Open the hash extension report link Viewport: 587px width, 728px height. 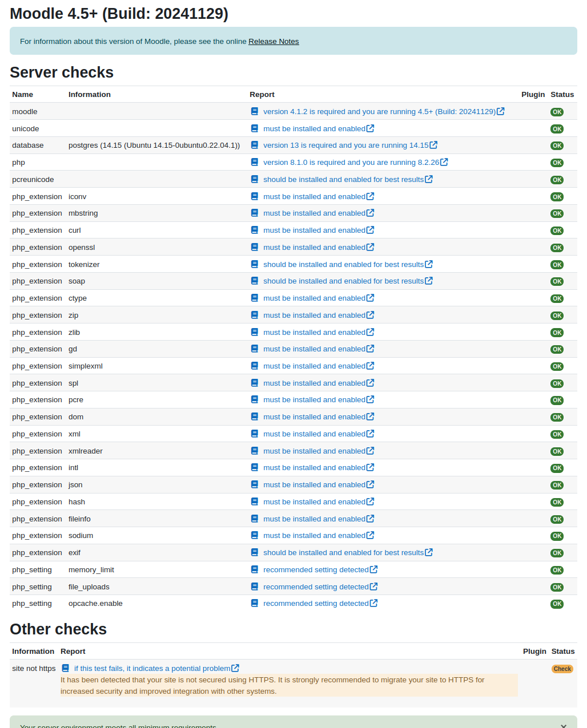pos(314,502)
